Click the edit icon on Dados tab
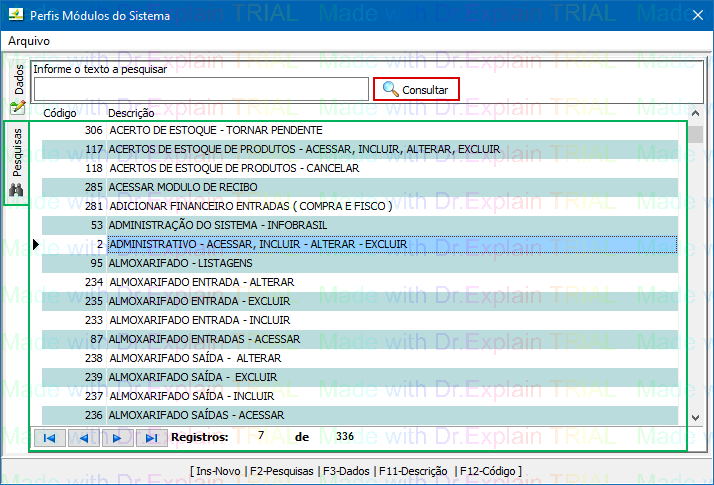The height and width of the screenshot is (485, 714). pyautogui.click(x=17, y=107)
